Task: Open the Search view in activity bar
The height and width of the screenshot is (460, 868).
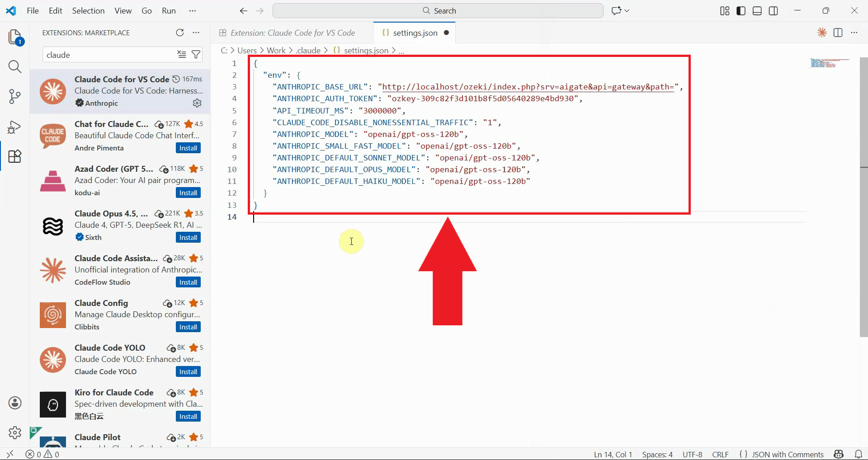Action: tap(15, 67)
